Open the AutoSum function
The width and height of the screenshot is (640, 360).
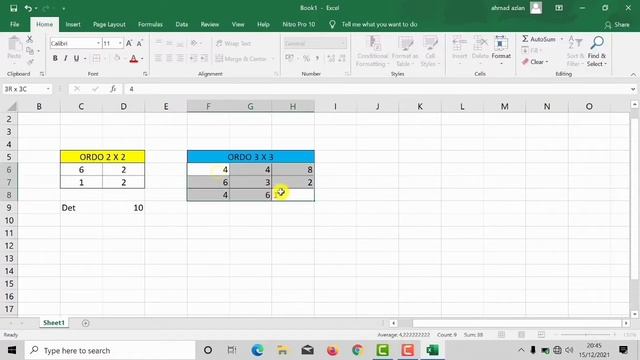pyautogui.click(x=539, y=39)
